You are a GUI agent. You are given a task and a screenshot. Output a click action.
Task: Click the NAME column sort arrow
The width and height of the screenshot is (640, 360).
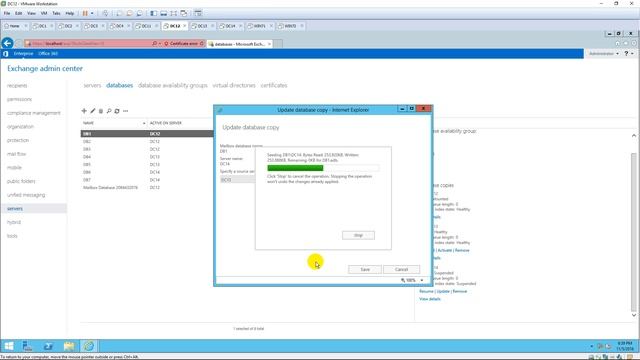[x=144, y=123]
